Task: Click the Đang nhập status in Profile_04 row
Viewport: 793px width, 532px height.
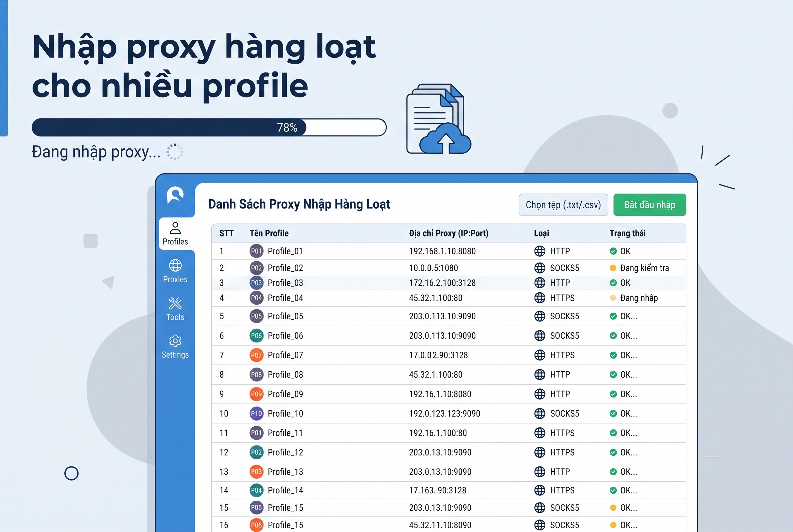Action: point(639,298)
